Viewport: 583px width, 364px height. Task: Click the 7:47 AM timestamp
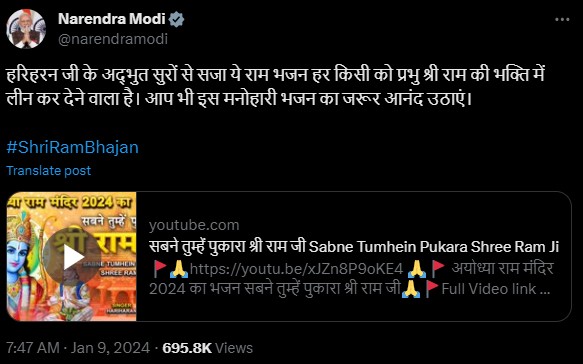point(33,348)
